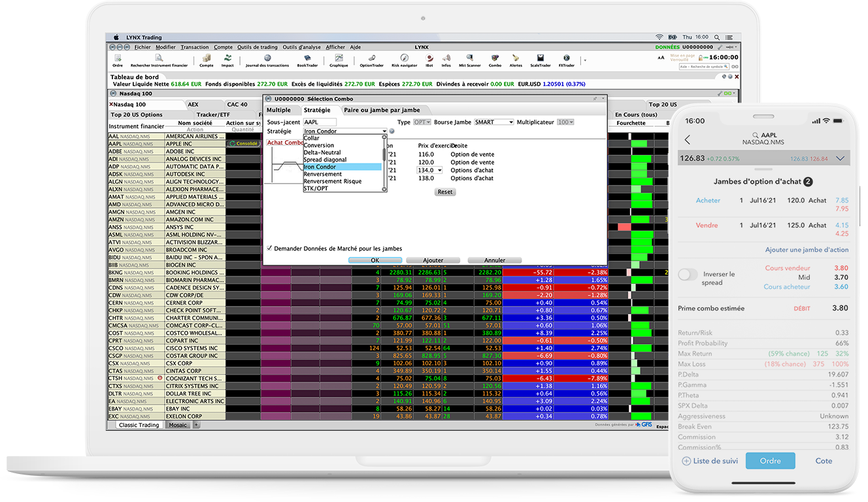Click the IBot toolbar icon
Screen dimensions: 868x502
click(429, 60)
